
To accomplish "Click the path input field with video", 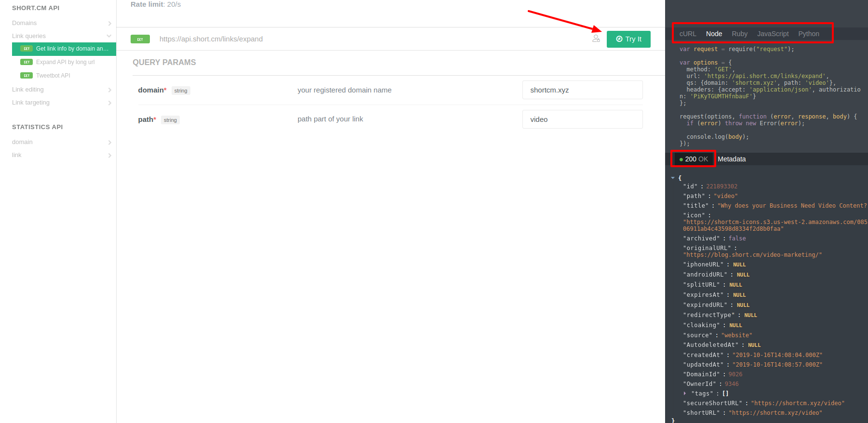I will (582, 119).
